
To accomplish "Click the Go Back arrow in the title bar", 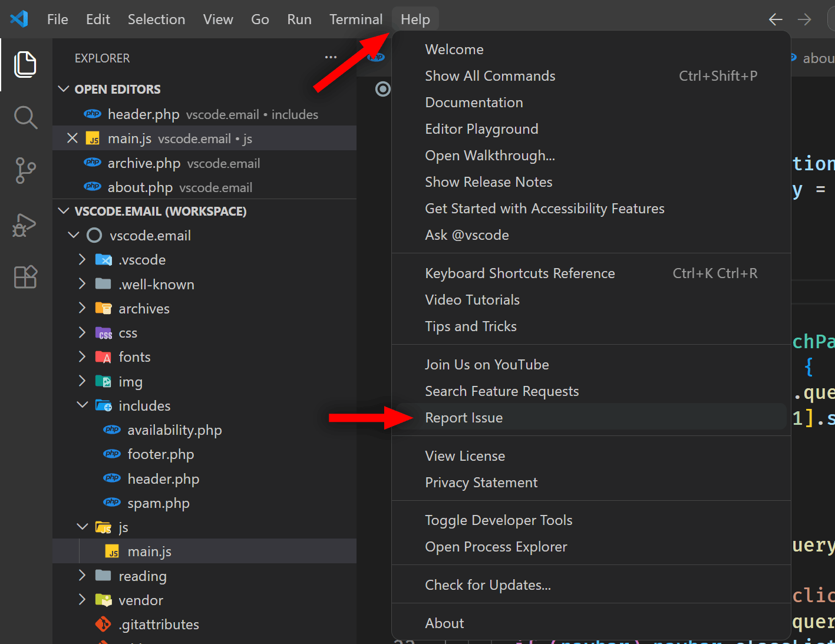I will (x=775, y=19).
